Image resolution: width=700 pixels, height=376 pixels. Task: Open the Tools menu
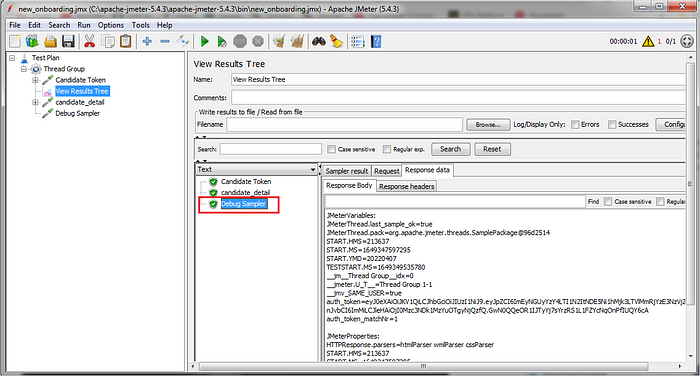[141, 25]
